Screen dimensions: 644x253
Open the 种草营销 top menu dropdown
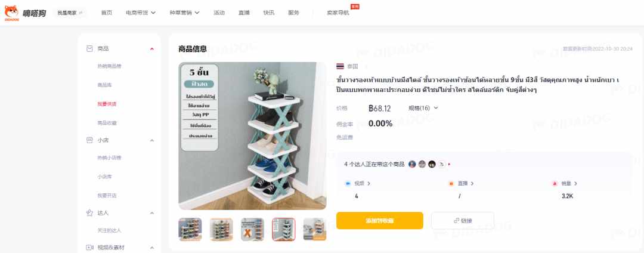(x=184, y=13)
